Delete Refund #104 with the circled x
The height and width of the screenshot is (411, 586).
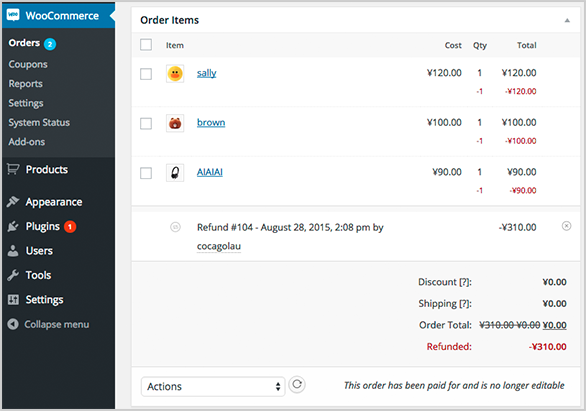[x=566, y=226]
